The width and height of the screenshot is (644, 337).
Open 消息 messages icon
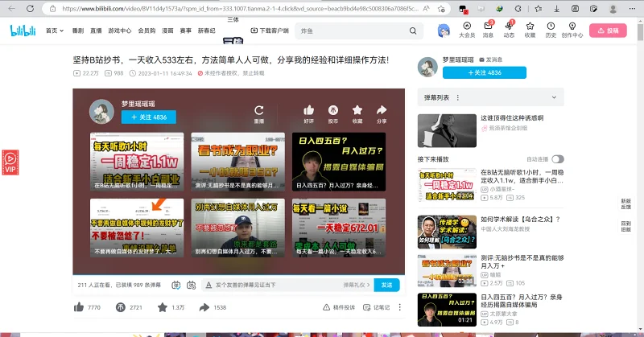pos(488,26)
